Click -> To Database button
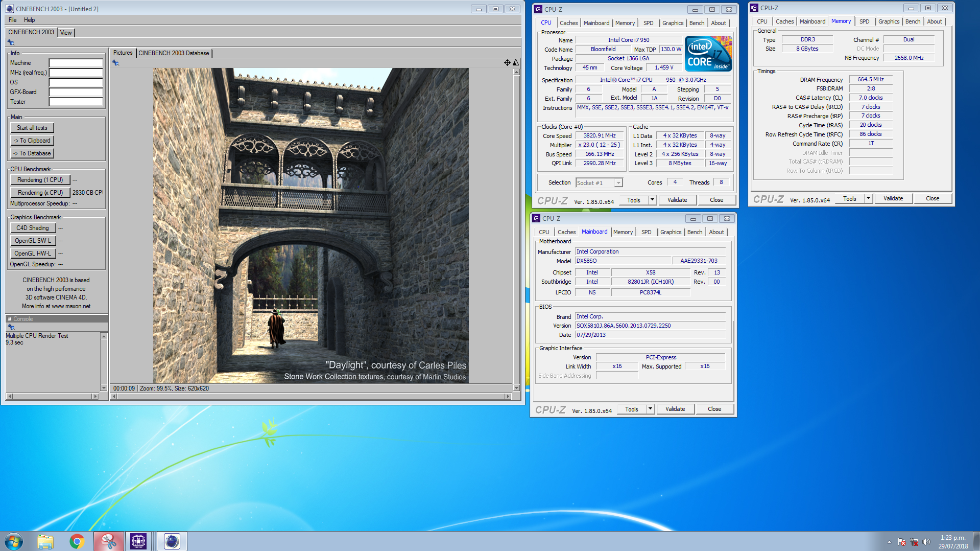980x551 pixels. click(32, 153)
